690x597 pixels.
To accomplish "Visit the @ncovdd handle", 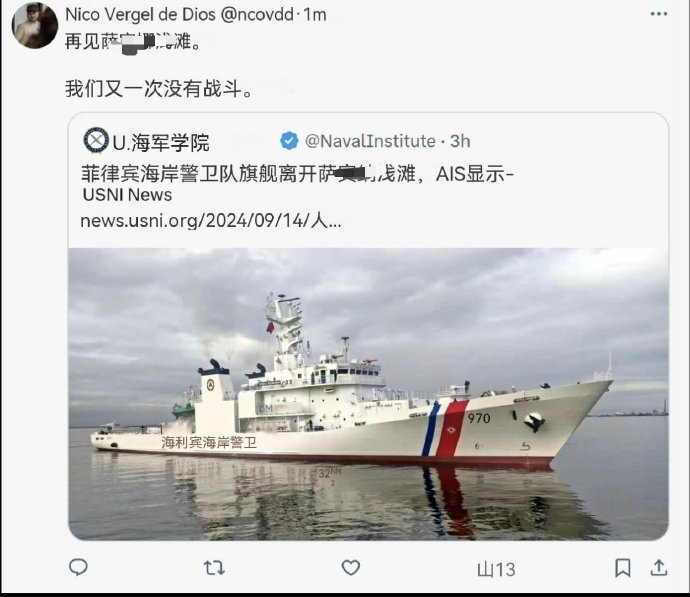I will click(x=257, y=15).
